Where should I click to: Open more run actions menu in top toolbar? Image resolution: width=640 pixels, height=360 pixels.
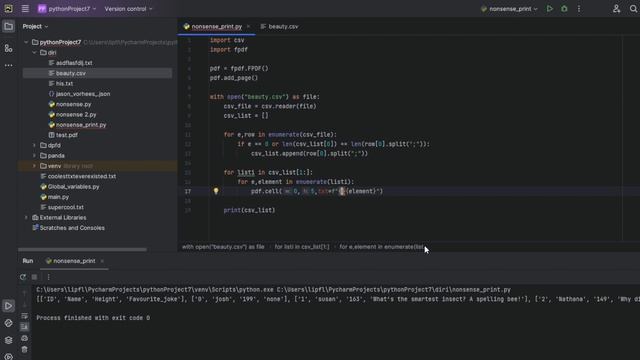tap(579, 9)
